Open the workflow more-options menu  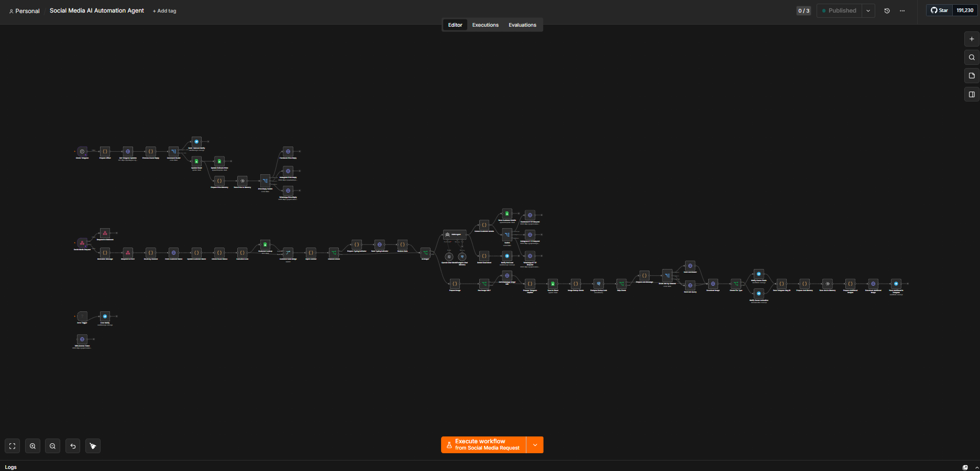(902, 10)
